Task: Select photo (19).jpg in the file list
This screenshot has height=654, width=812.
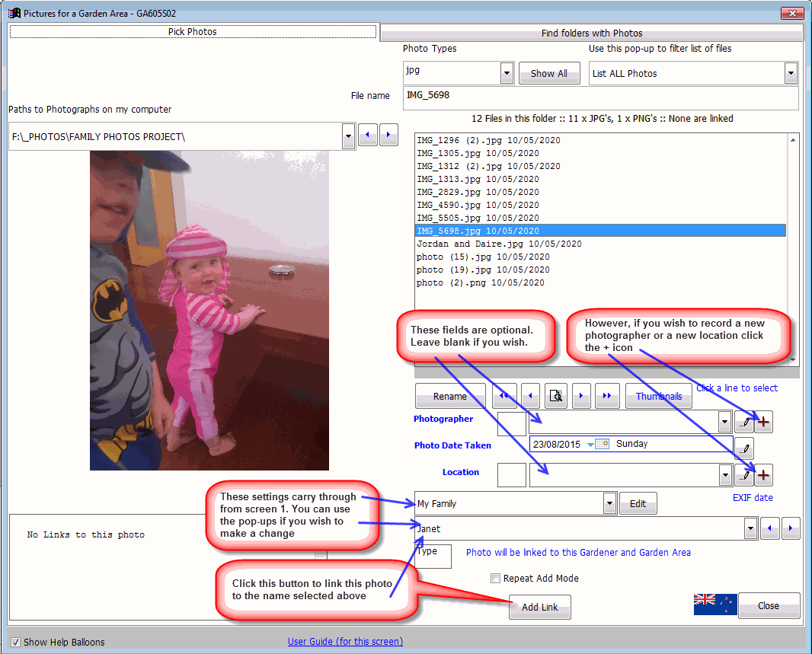Action: click(601, 270)
